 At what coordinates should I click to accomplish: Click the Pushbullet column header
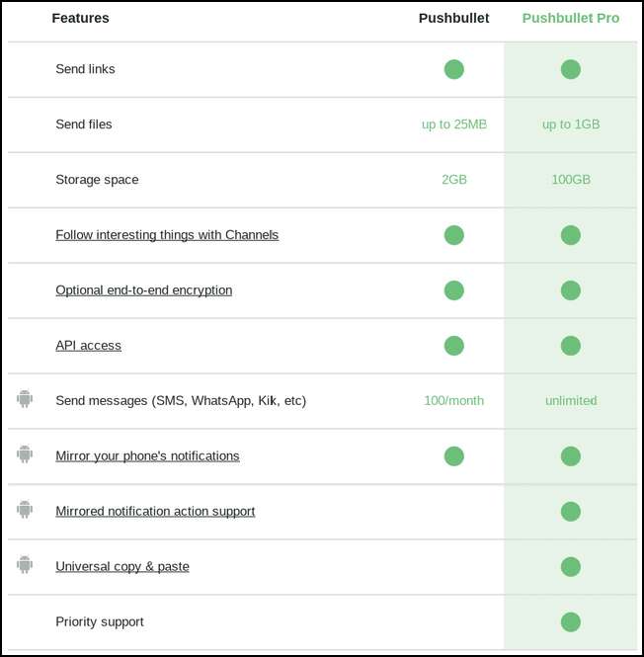tap(453, 19)
